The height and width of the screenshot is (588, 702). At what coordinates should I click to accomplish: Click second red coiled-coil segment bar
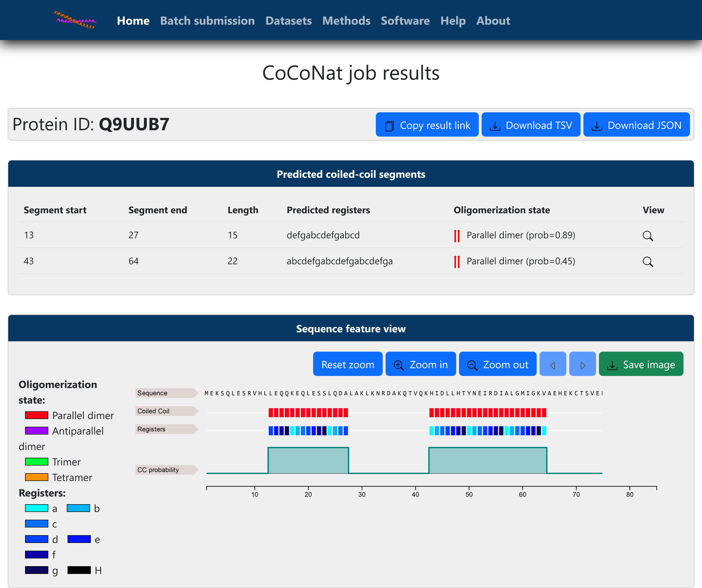pyautogui.click(x=488, y=413)
